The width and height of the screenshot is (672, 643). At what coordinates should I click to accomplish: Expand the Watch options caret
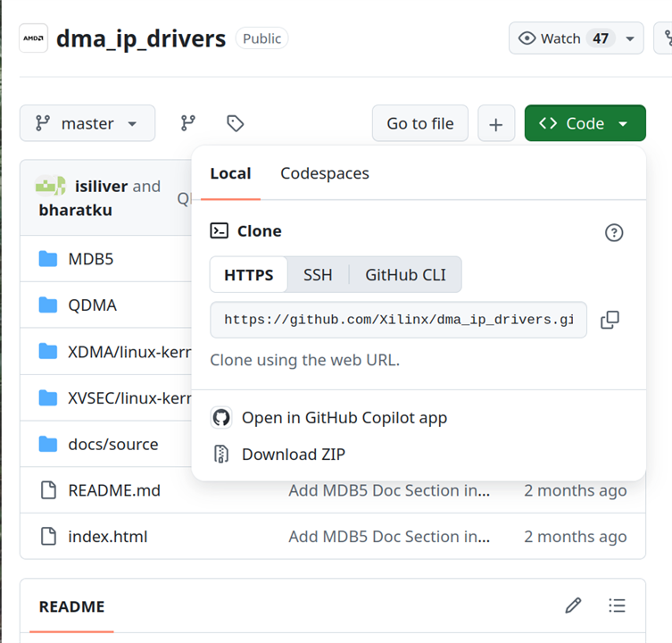click(x=629, y=38)
